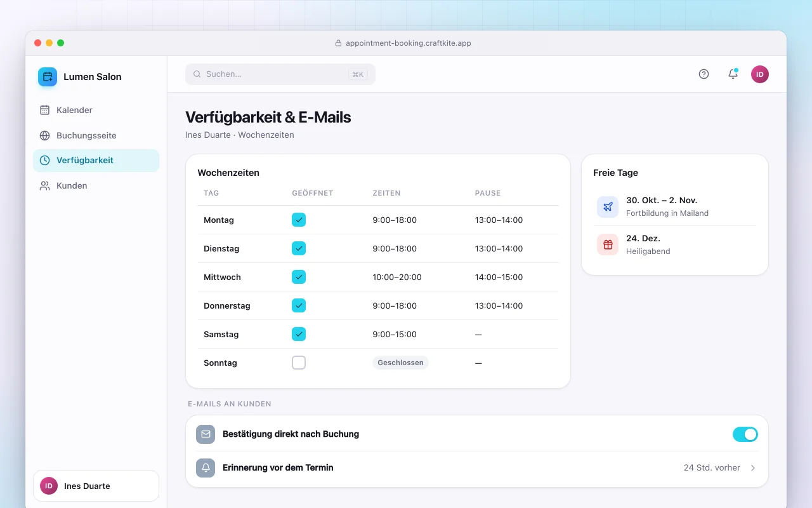
Task: Click the ID avatar in top bar
Action: click(760, 74)
